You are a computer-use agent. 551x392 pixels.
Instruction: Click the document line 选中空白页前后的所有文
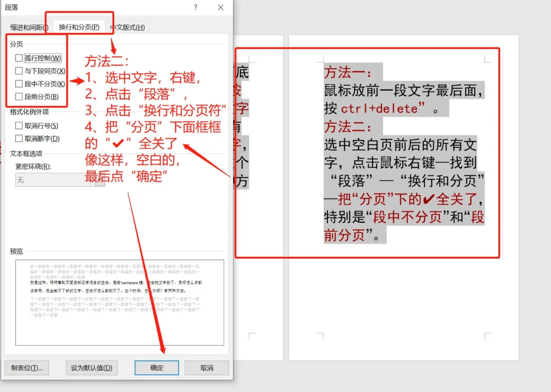[x=400, y=145]
